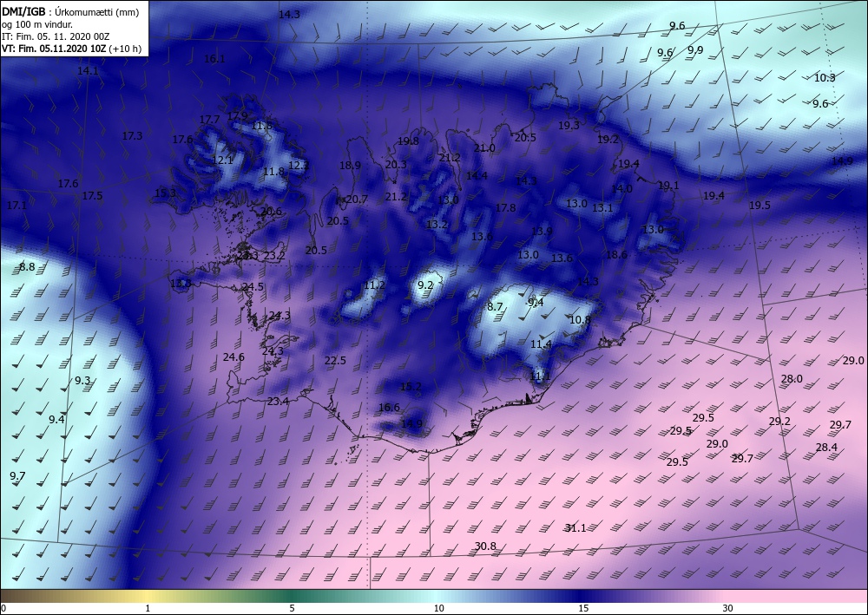Screen dimensions: 868x615
Task: Select the 23.4 value label
Action: [x=278, y=401]
